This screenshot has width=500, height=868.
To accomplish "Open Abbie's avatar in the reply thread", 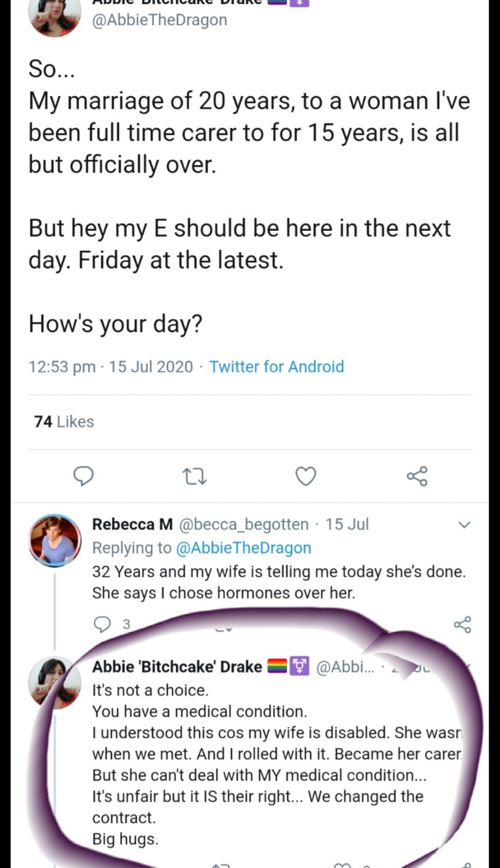I will (x=55, y=682).
